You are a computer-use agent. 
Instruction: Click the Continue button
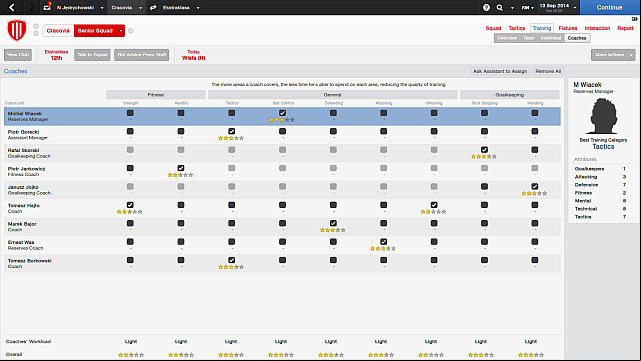point(610,7)
